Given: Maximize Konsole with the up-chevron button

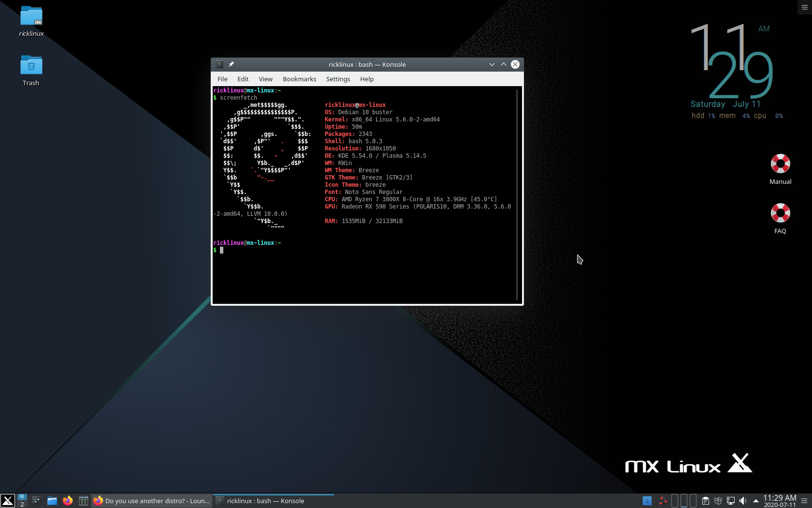Looking at the screenshot, I should point(504,64).
